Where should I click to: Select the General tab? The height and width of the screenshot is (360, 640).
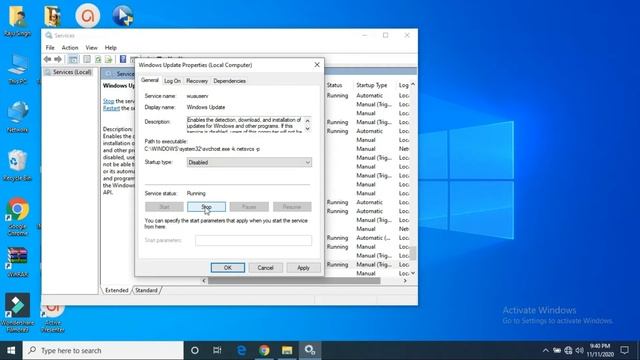click(150, 80)
